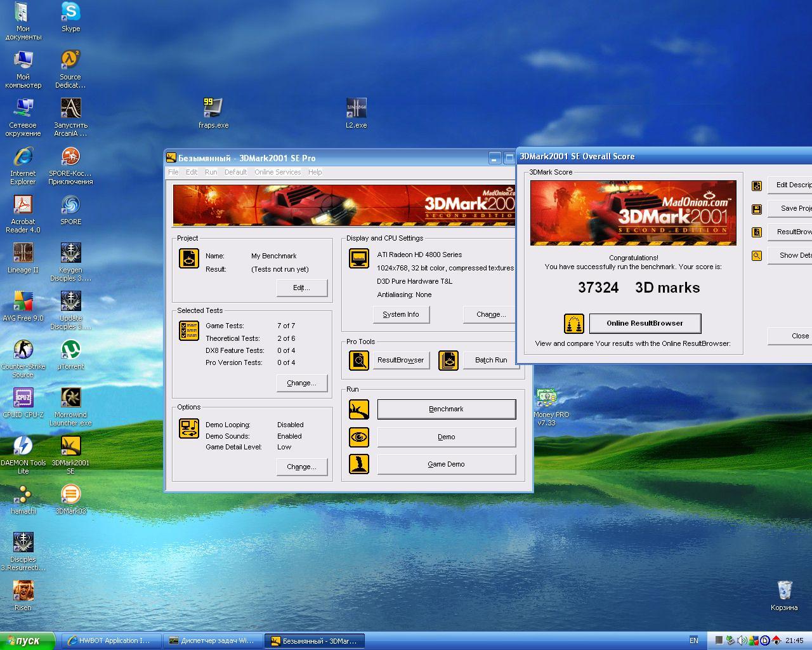Click the Selected Tests checklist icon
Screen dimensions: 812x650
pyautogui.click(x=189, y=330)
